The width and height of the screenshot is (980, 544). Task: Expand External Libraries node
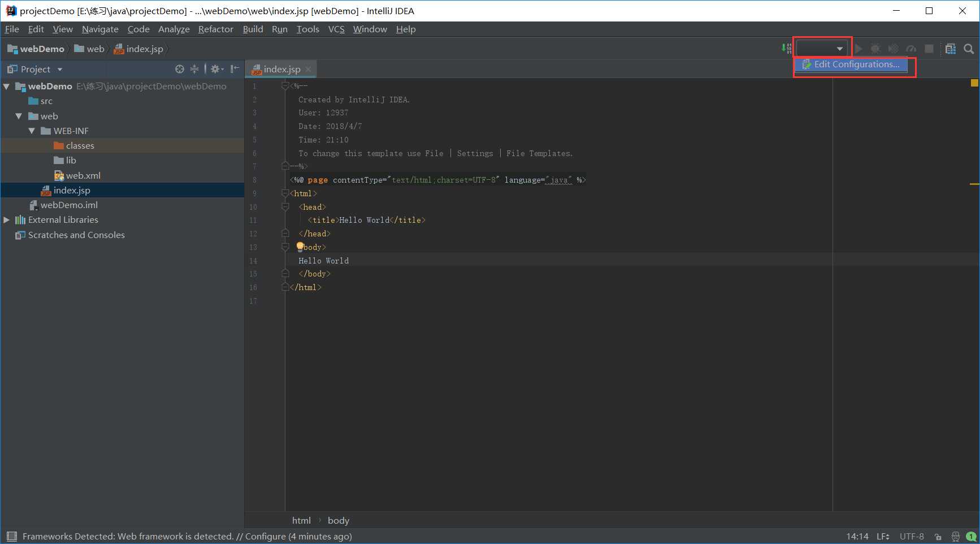click(x=7, y=220)
